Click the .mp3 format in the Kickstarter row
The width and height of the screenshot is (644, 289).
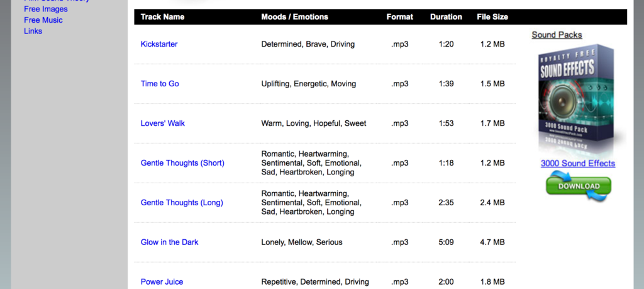(x=399, y=44)
